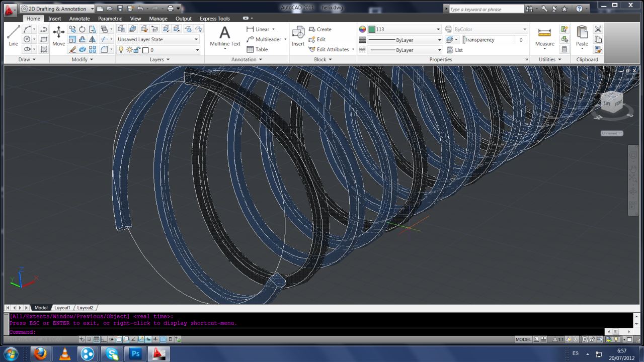
Task: Expand the Modify panel
Action: [x=82, y=59]
